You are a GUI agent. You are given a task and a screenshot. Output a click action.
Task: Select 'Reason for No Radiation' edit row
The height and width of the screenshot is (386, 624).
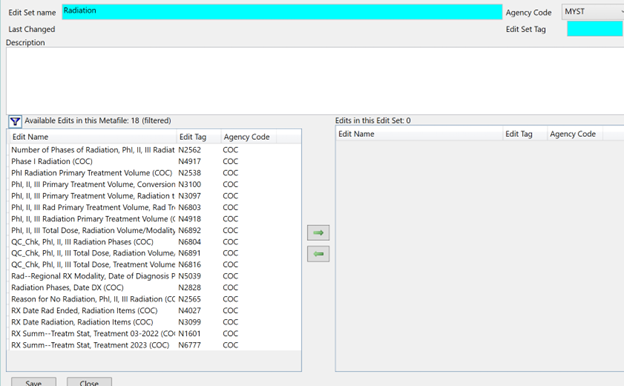click(154, 299)
